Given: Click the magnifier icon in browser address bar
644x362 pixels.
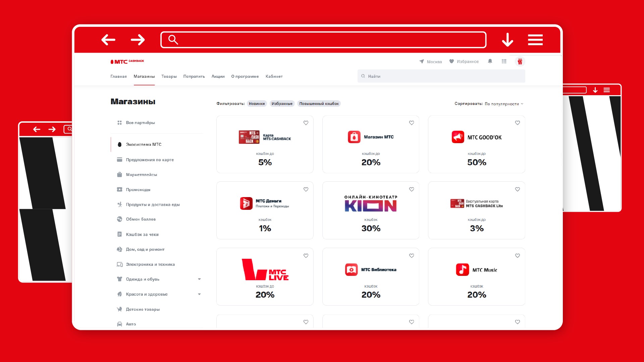Looking at the screenshot, I should pos(173,40).
